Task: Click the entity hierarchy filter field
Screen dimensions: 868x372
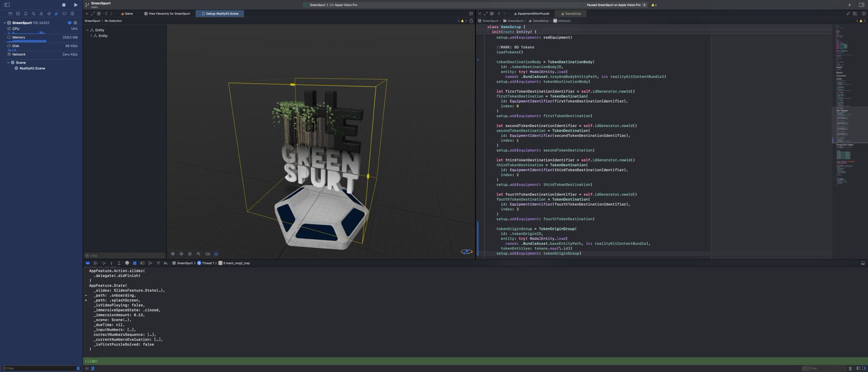Action: (124, 256)
